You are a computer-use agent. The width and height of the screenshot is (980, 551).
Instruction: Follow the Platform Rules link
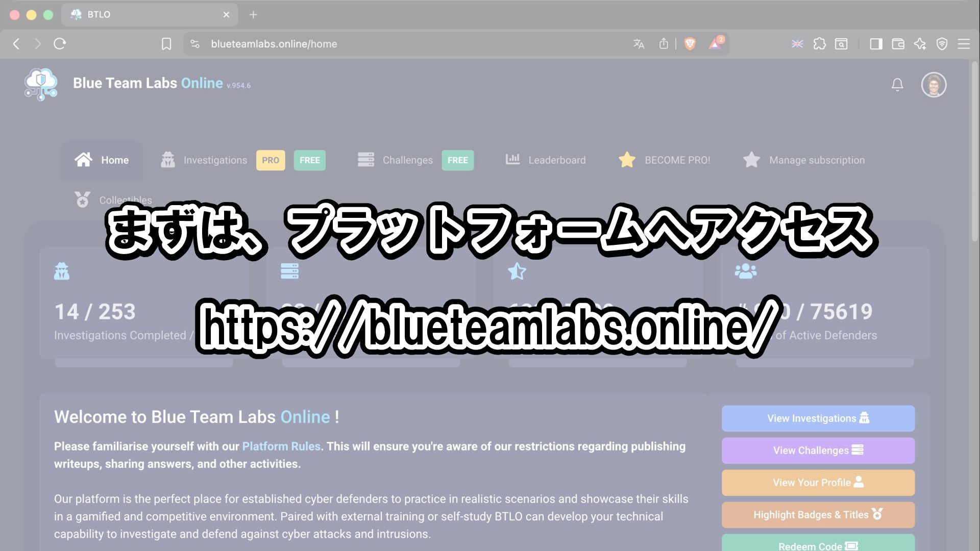click(281, 446)
